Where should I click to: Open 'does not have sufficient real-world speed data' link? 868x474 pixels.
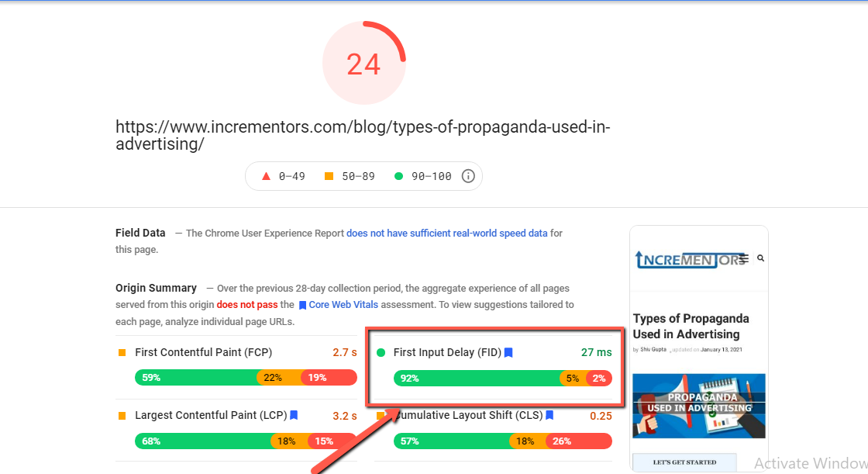click(446, 234)
